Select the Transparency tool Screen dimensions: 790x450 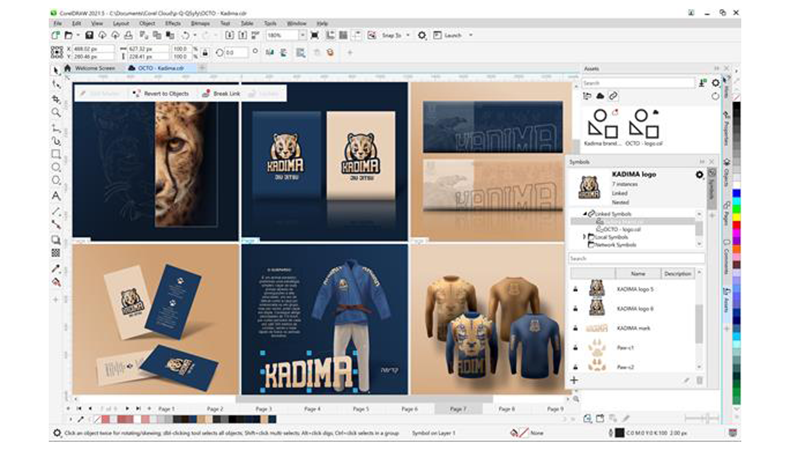click(56, 253)
